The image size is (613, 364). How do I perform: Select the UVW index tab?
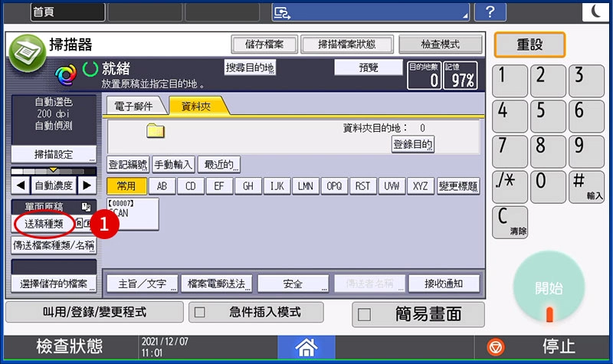(392, 186)
